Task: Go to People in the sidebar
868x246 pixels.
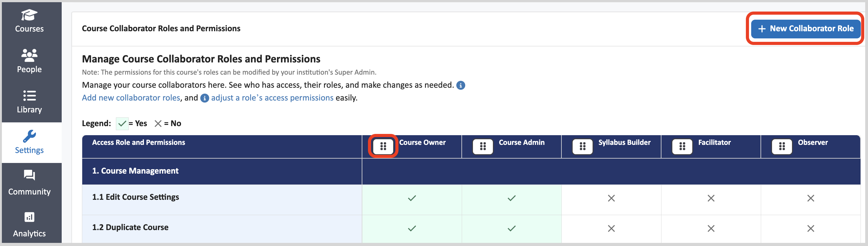Action: click(x=29, y=61)
